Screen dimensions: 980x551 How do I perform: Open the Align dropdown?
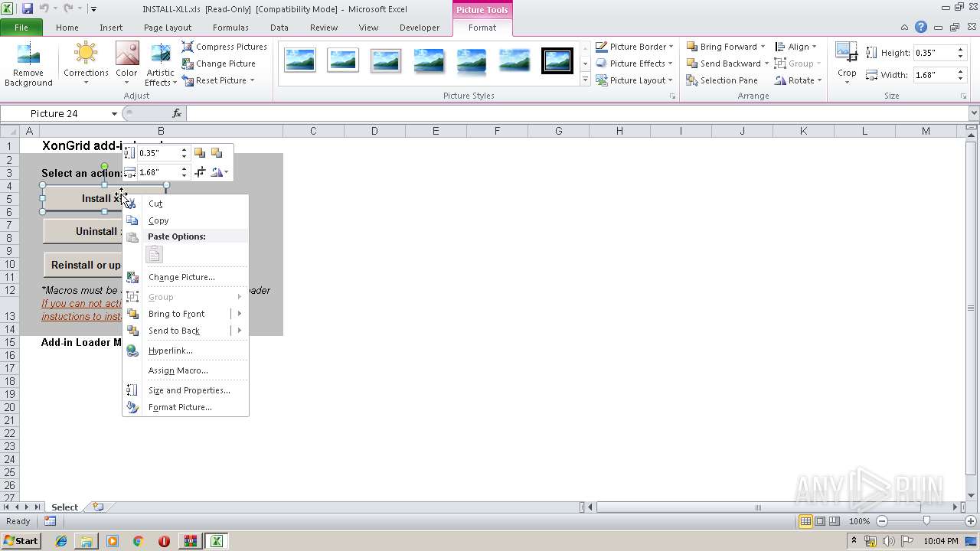coord(796,47)
